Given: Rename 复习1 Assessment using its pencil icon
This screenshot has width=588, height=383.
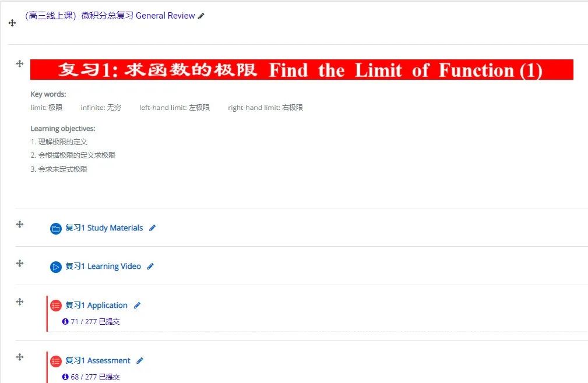Looking at the screenshot, I should (140, 361).
